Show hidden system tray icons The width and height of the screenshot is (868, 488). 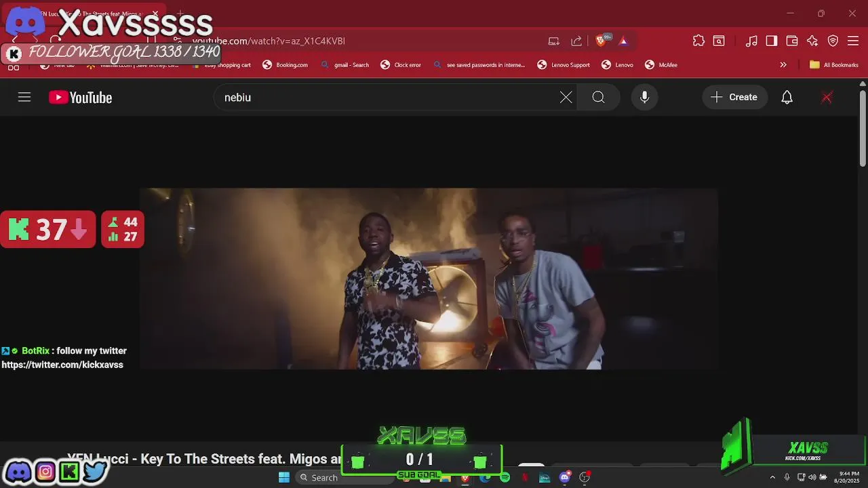pos(772,477)
